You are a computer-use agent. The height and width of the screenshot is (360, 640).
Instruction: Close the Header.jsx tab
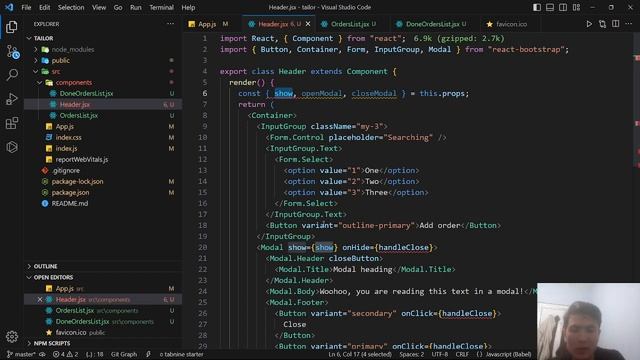click(308, 24)
